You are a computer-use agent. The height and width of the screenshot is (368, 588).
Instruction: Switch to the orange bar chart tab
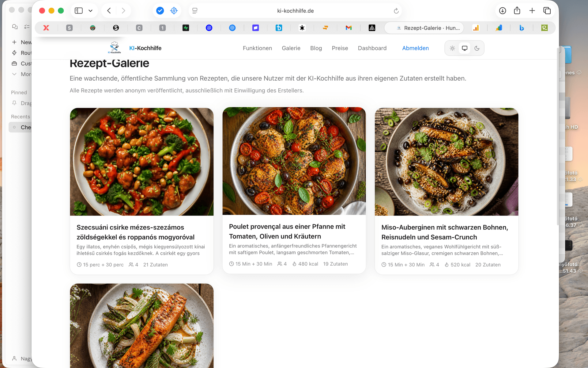(x=476, y=28)
